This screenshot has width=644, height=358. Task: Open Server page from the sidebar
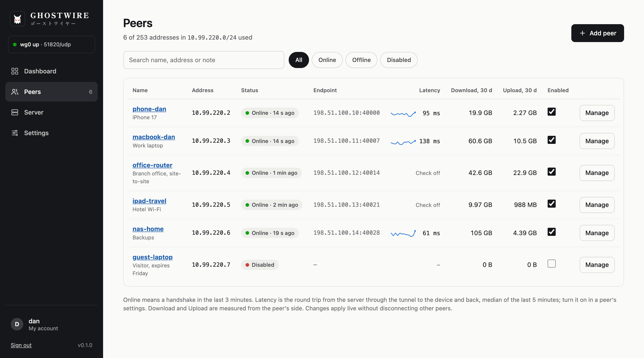point(51,112)
